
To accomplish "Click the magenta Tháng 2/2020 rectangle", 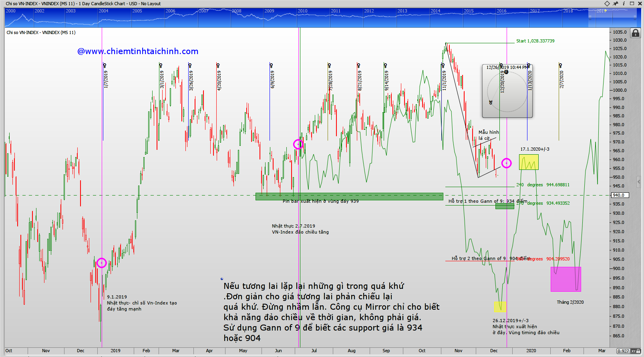I will pos(566,279).
